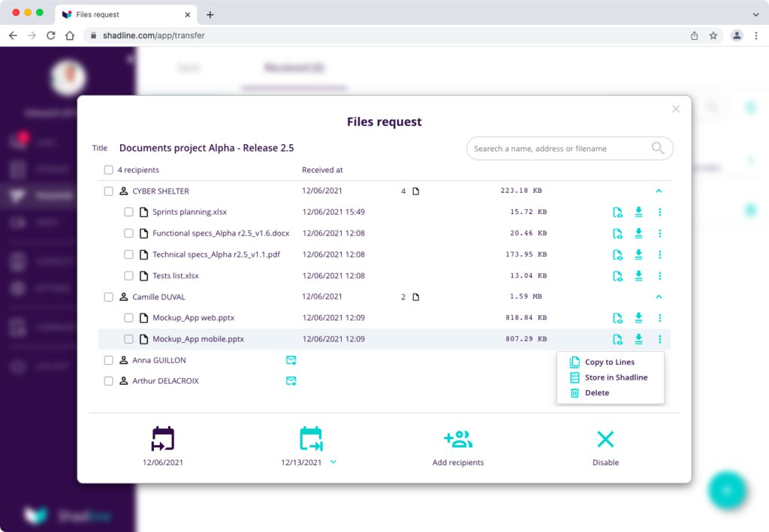This screenshot has width=769, height=532.
Task: Open the dropdown arrow next to 12/13/2021
Action: (x=333, y=462)
